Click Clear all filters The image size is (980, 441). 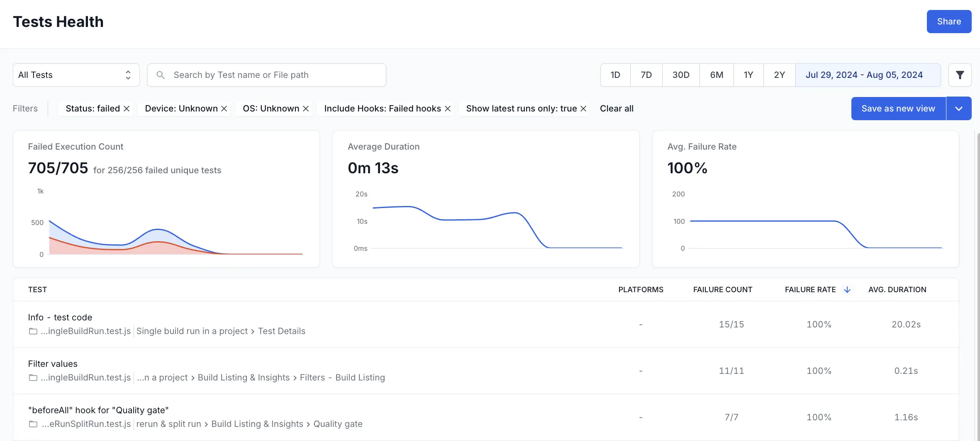click(x=617, y=109)
